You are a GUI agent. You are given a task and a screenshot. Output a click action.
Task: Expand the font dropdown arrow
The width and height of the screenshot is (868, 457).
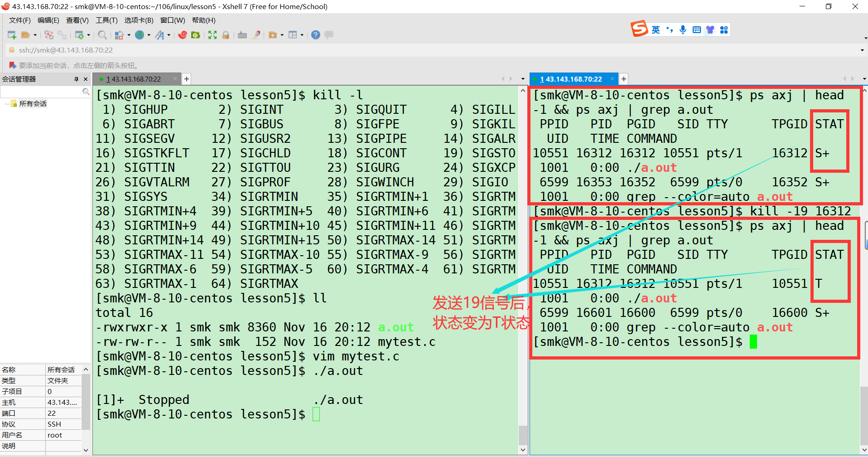169,35
